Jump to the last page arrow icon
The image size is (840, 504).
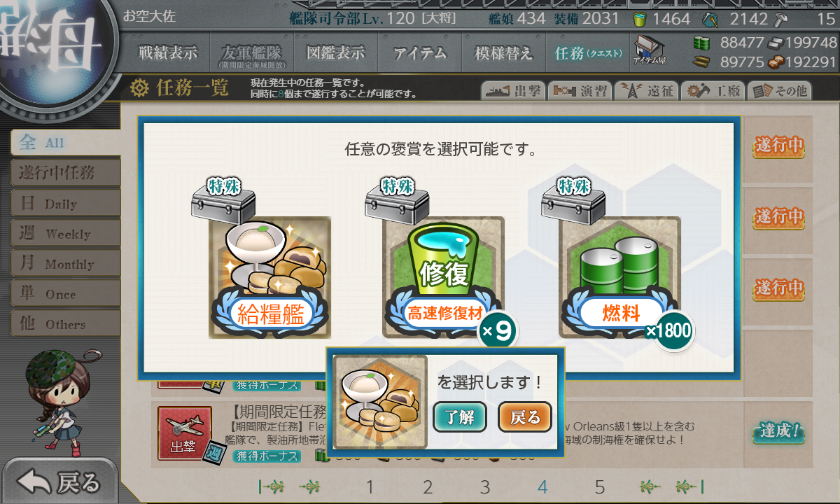[x=688, y=487]
